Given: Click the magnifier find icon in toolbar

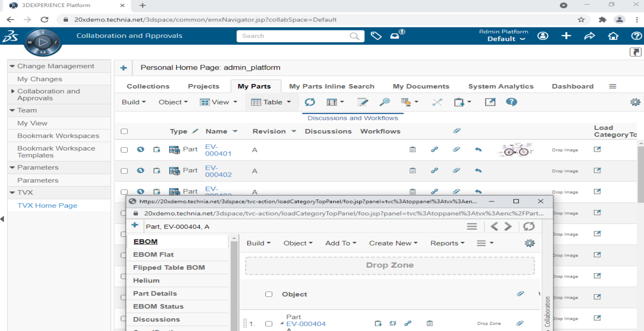Looking at the screenshot, I should [384, 102].
